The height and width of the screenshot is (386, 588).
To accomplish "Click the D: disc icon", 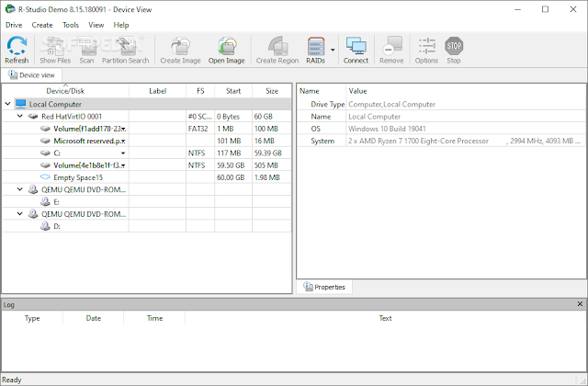I will pyautogui.click(x=45, y=226).
